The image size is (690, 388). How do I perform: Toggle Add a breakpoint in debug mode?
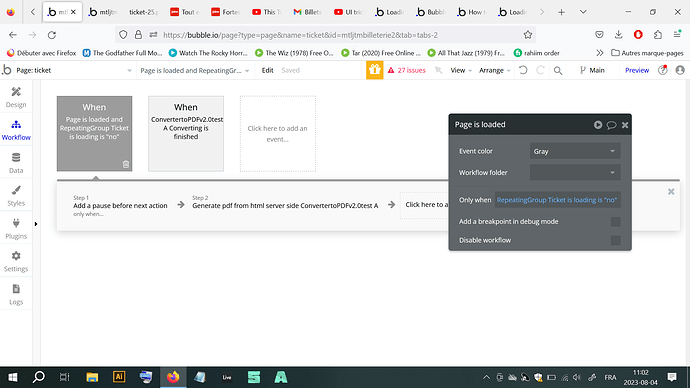pos(616,222)
